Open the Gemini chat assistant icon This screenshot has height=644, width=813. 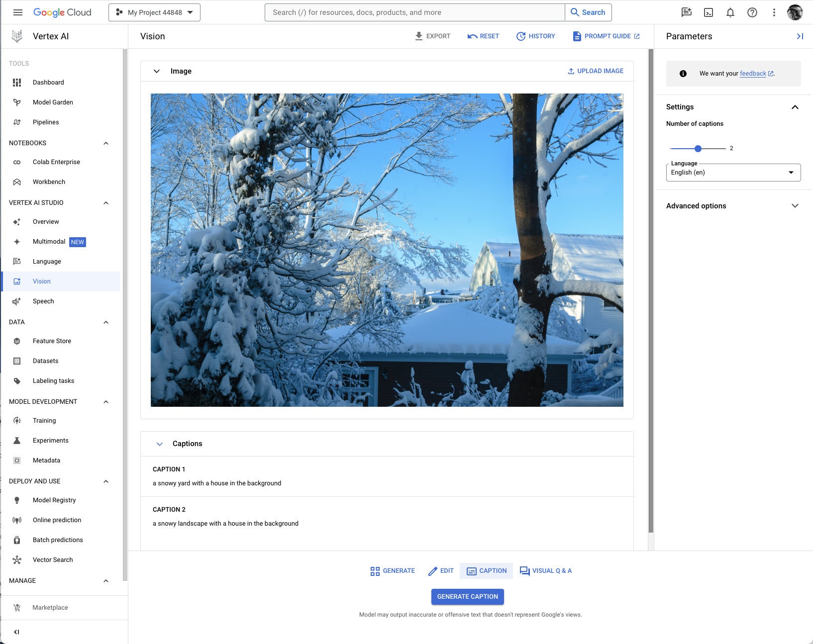tap(687, 12)
